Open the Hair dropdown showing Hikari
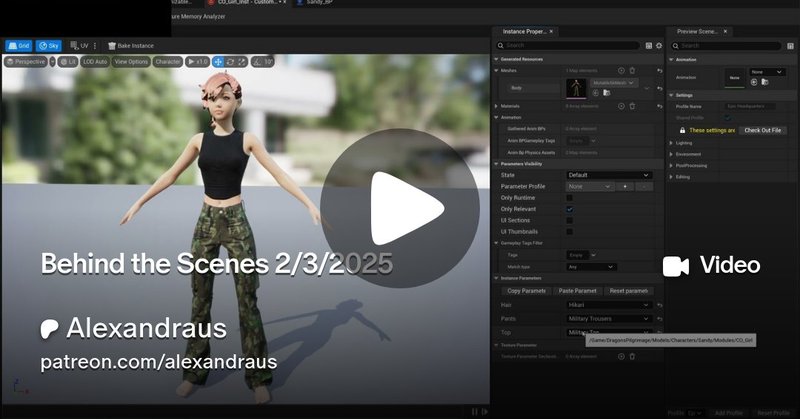 pos(609,305)
